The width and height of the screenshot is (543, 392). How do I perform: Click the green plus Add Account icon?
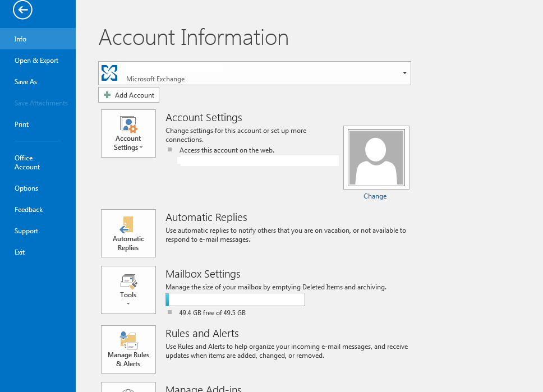click(x=107, y=95)
